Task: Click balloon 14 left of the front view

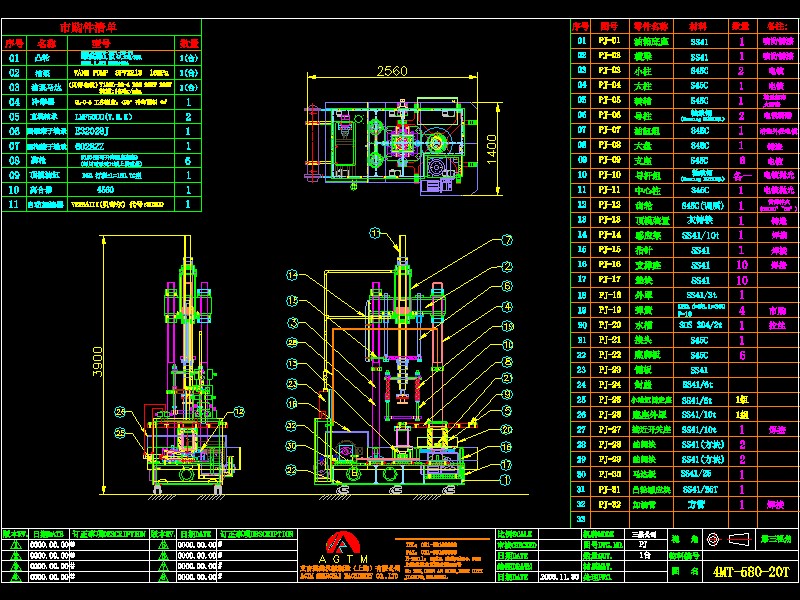Action: 292,276
